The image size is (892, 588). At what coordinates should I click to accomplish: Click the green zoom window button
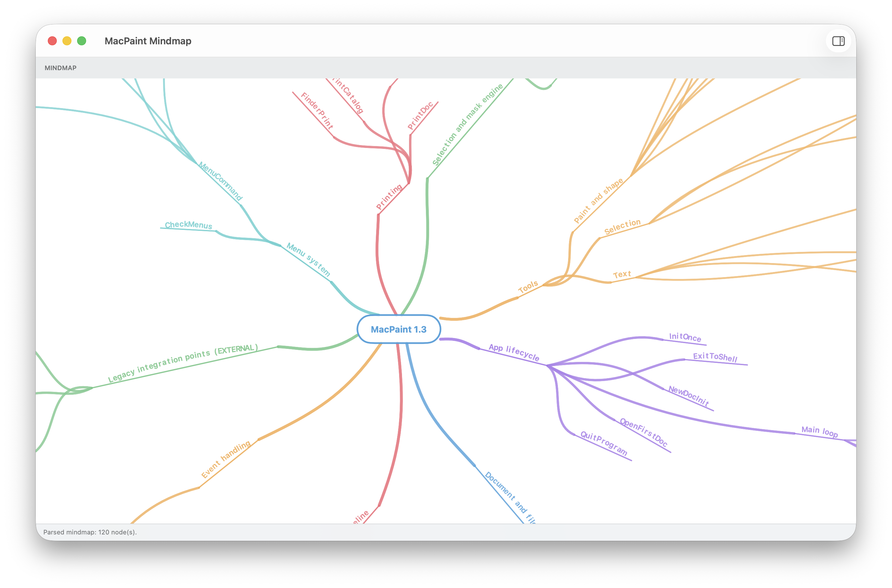pos(82,41)
